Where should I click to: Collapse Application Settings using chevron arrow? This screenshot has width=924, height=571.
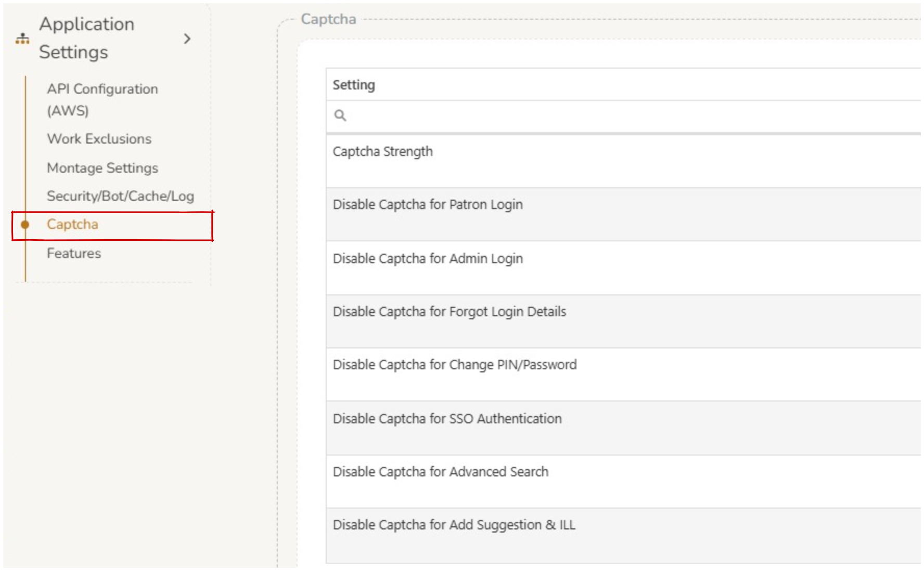187,39
